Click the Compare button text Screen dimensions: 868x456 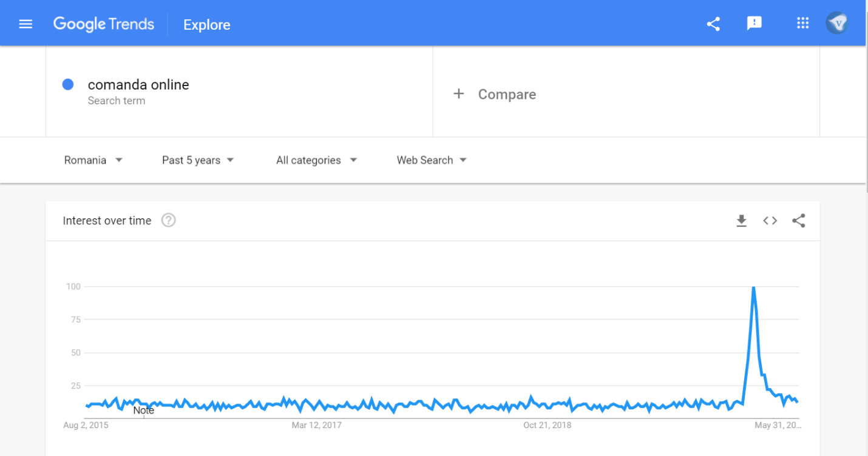click(x=507, y=95)
